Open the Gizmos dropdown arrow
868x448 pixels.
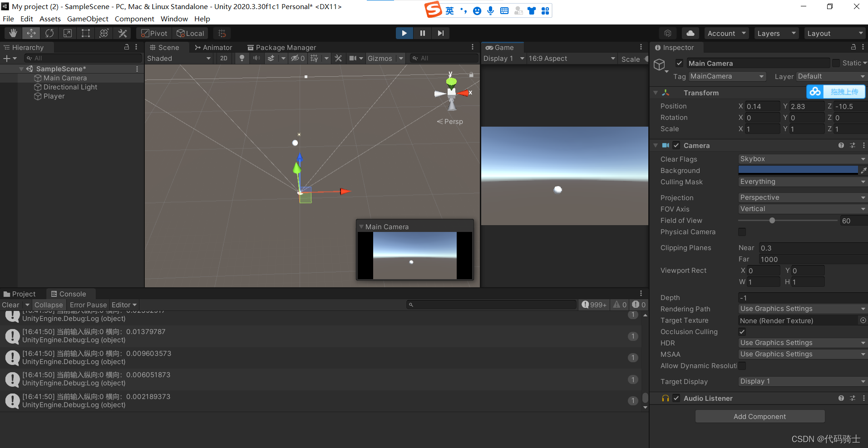click(401, 58)
